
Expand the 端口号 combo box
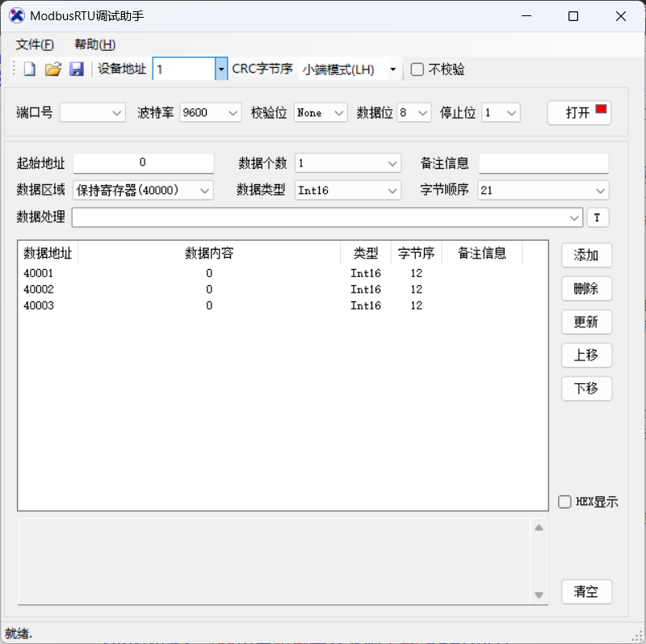tap(93, 112)
